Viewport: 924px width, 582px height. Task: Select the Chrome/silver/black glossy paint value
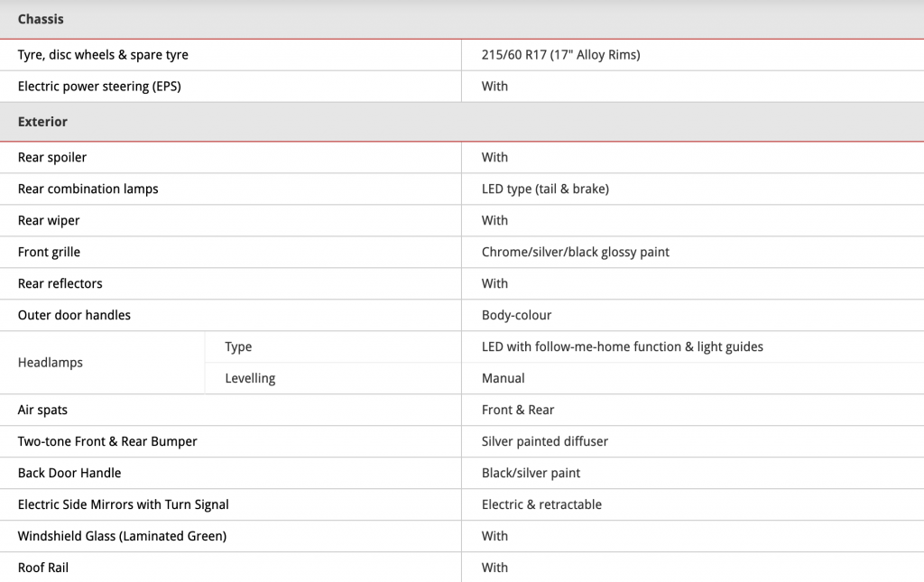click(575, 252)
